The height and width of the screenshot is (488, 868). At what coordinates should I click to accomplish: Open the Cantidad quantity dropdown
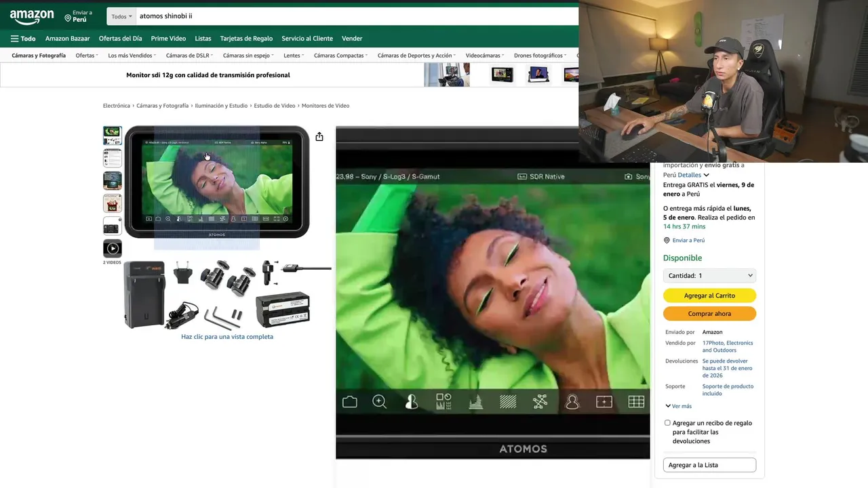709,276
